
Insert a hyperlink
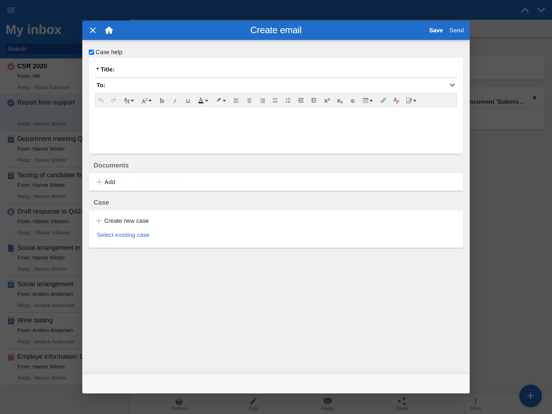(x=383, y=101)
